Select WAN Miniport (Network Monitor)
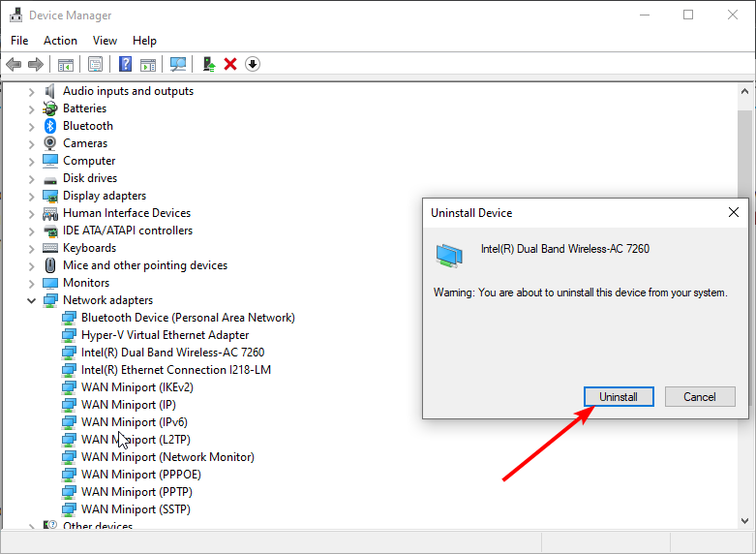Viewport: 756px width, 554px height. pos(167,456)
